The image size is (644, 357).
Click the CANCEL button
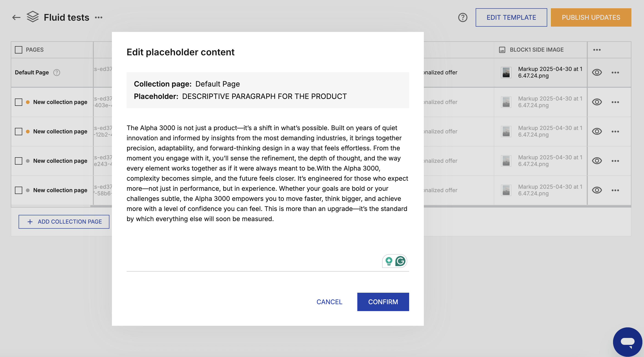pos(329,302)
